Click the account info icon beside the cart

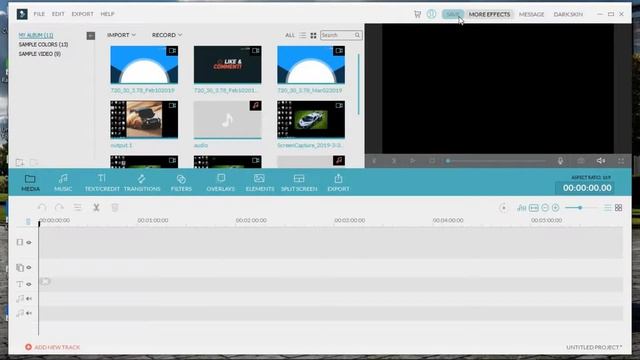431,14
